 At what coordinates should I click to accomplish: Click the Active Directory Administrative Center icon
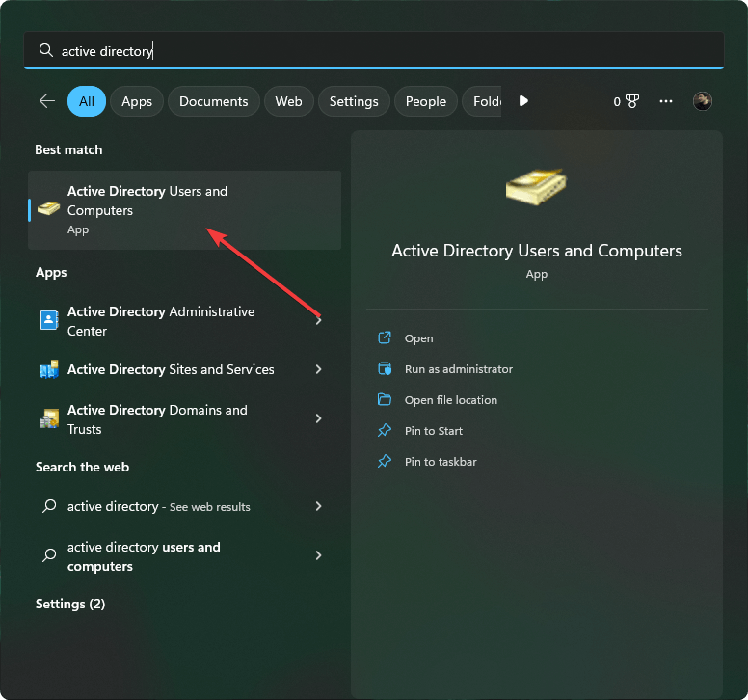click(x=49, y=320)
